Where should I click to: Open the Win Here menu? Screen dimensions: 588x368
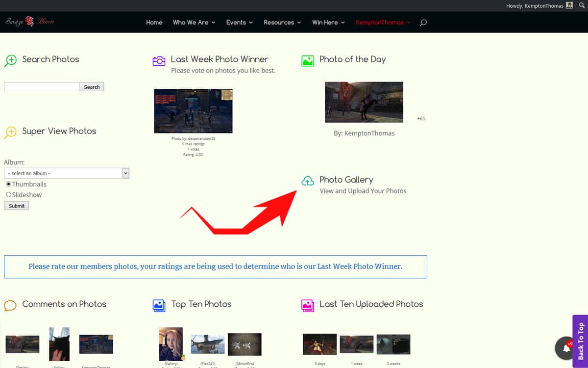[x=329, y=23]
